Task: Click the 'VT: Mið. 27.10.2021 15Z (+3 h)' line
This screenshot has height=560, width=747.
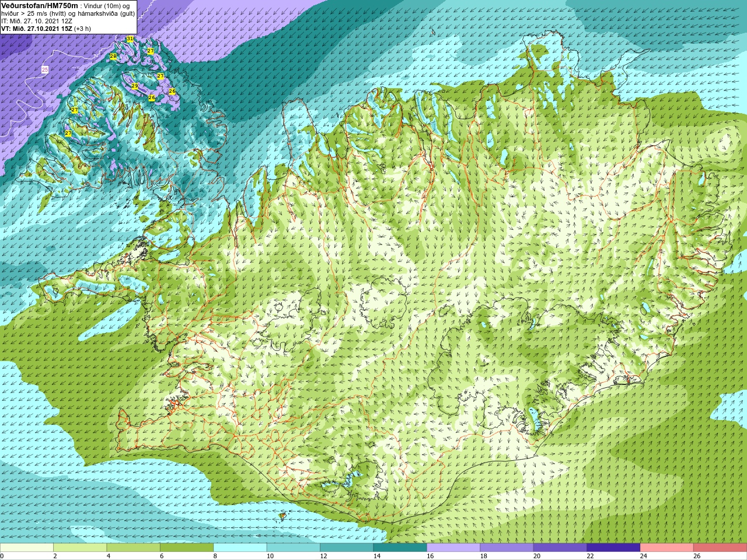Action: pyautogui.click(x=46, y=29)
